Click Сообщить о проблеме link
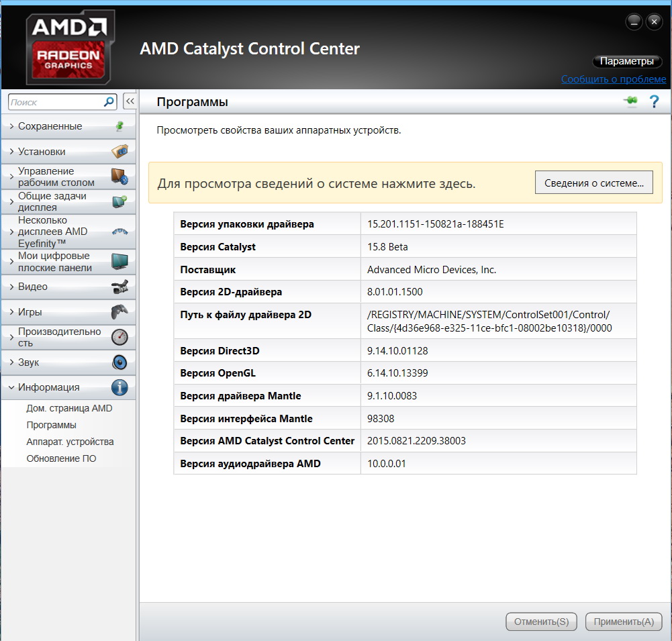The image size is (672, 641). pyautogui.click(x=614, y=79)
